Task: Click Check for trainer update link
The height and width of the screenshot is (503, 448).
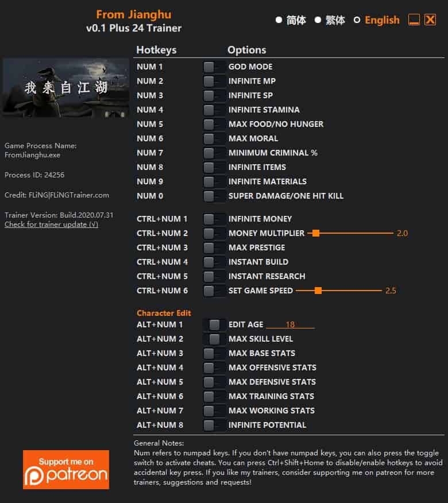Action: point(51,225)
